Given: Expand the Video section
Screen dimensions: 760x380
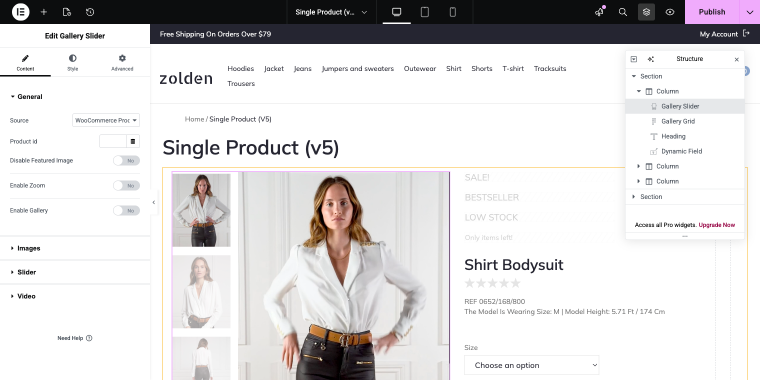Looking at the screenshot, I should [x=75, y=296].
